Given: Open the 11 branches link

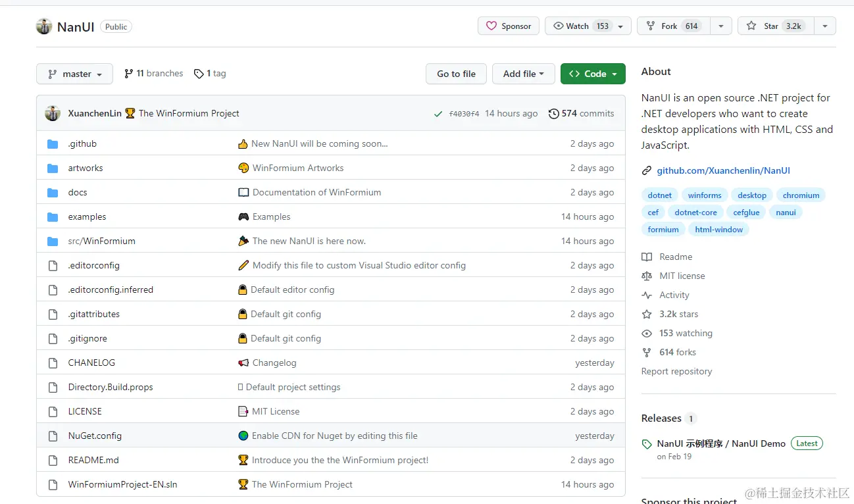Looking at the screenshot, I should tap(154, 74).
